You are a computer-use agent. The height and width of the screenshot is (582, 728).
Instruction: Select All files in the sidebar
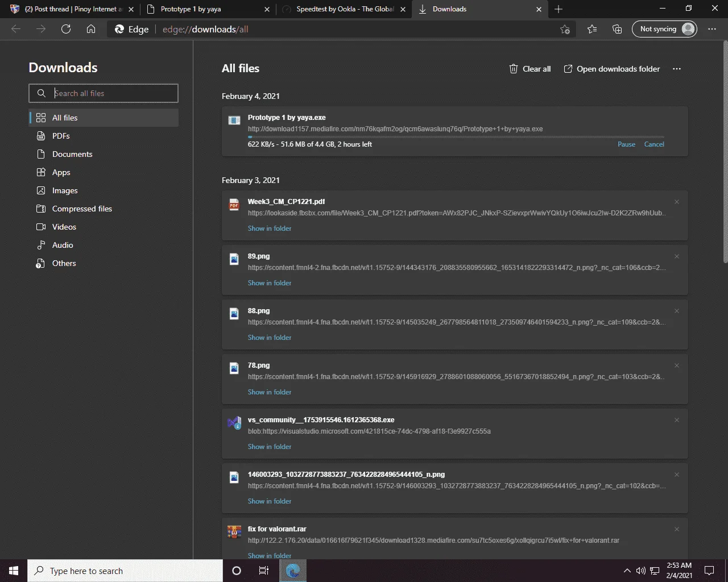coord(104,118)
